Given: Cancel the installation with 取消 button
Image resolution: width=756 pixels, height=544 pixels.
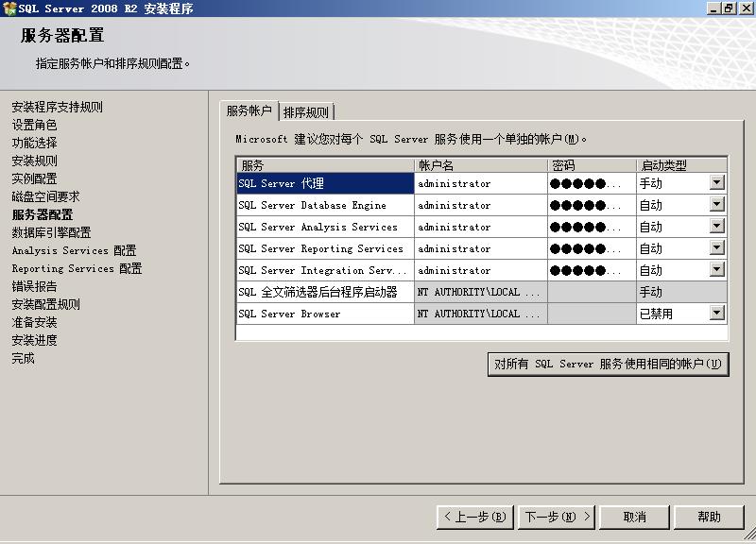Looking at the screenshot, I should point(635,517).
